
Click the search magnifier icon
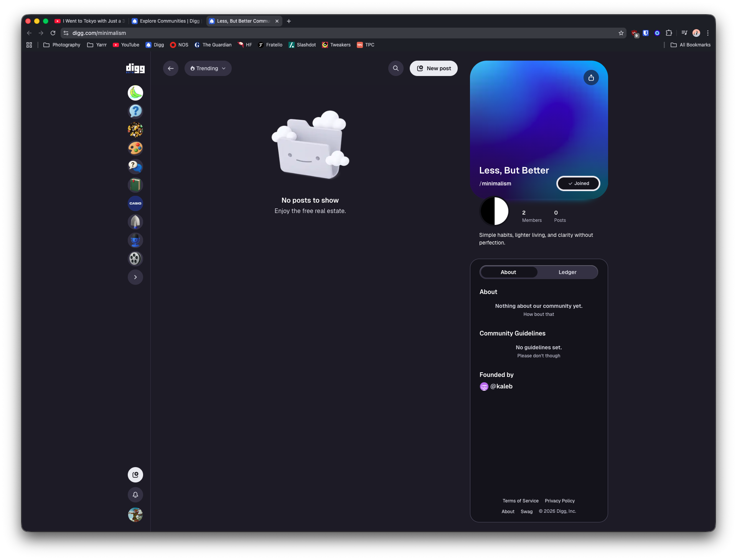(396, 68)
